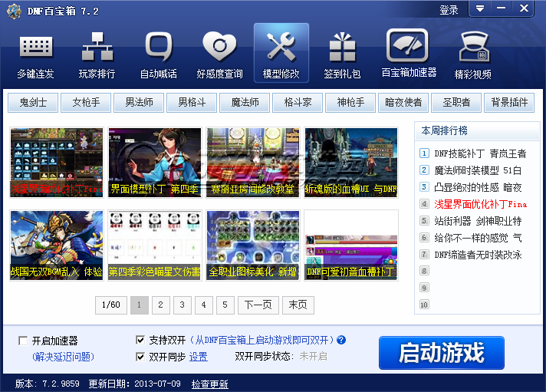Switch to the 鬼剑士 tab

(33, 103)
